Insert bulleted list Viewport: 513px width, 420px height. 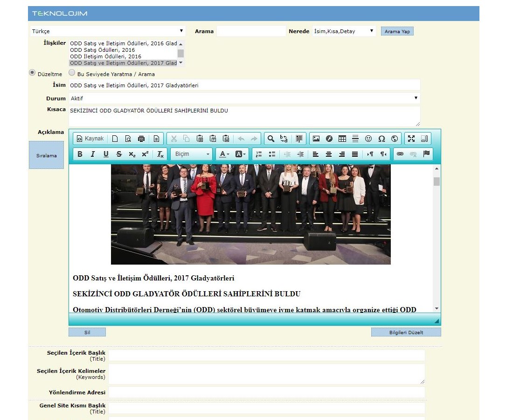(x=272, y=154)
